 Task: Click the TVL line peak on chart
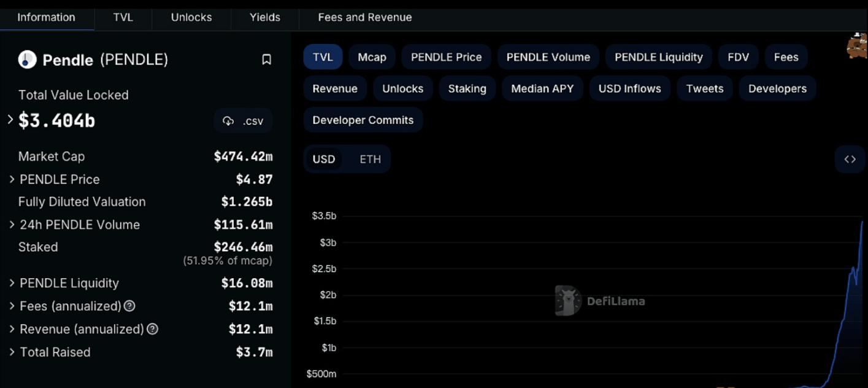[862, 222]
